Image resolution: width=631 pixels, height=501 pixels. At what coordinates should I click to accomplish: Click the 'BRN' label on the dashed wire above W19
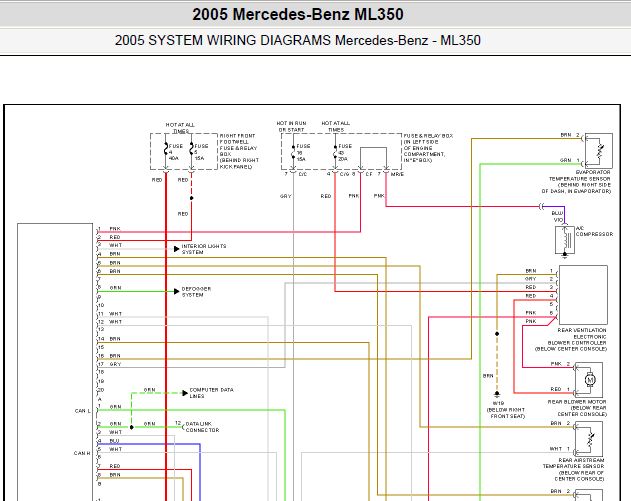(488, 376)
